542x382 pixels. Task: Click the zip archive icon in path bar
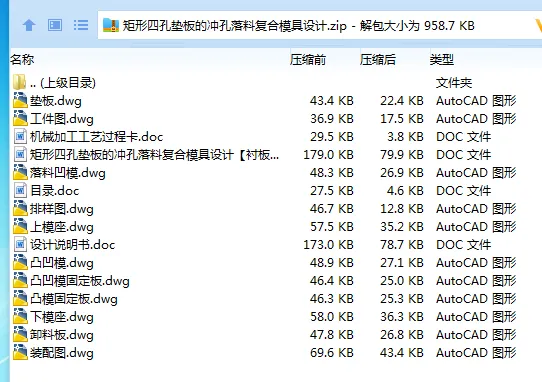pyautogui.click(x=111, y=25)
